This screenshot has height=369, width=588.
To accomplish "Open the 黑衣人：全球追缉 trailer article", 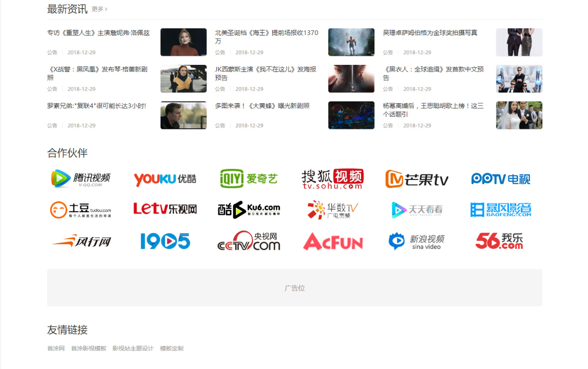I will (433, 73).
